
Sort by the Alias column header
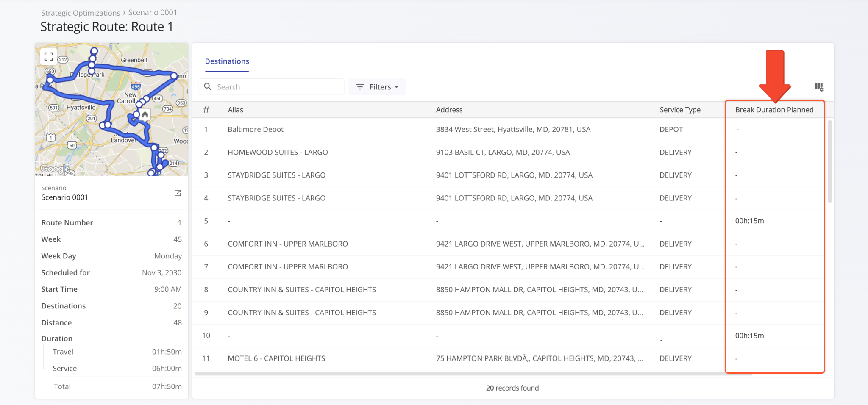[x=235, y=110]
